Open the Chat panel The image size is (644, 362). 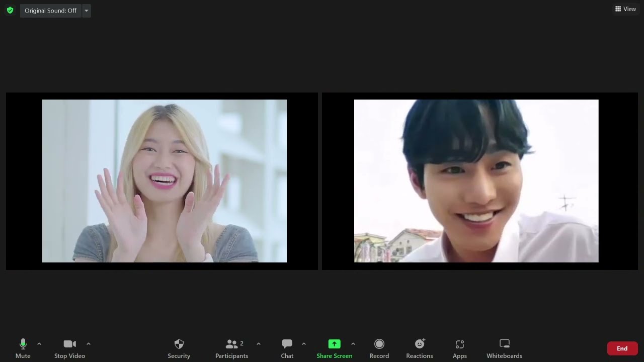[287, 348]
